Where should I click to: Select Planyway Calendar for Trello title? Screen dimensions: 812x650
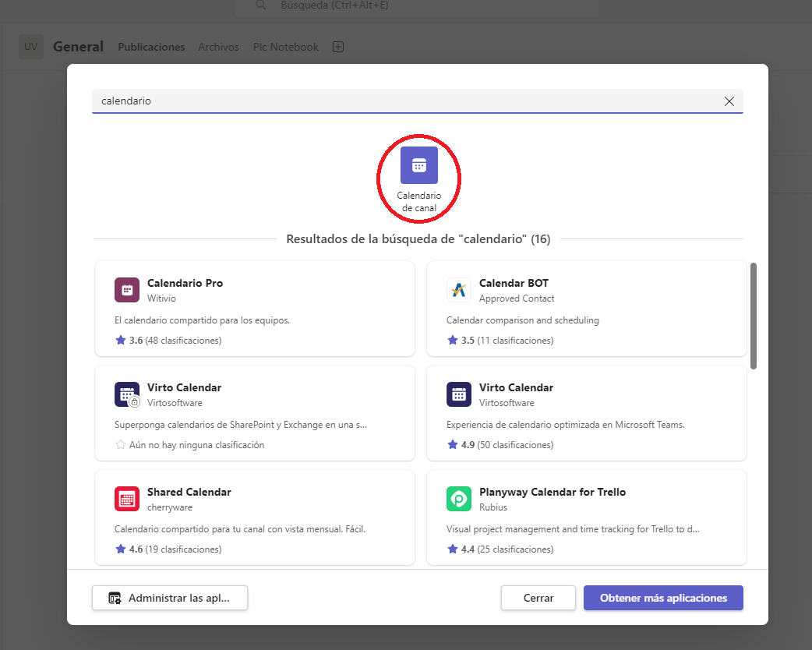coord(553,492)
